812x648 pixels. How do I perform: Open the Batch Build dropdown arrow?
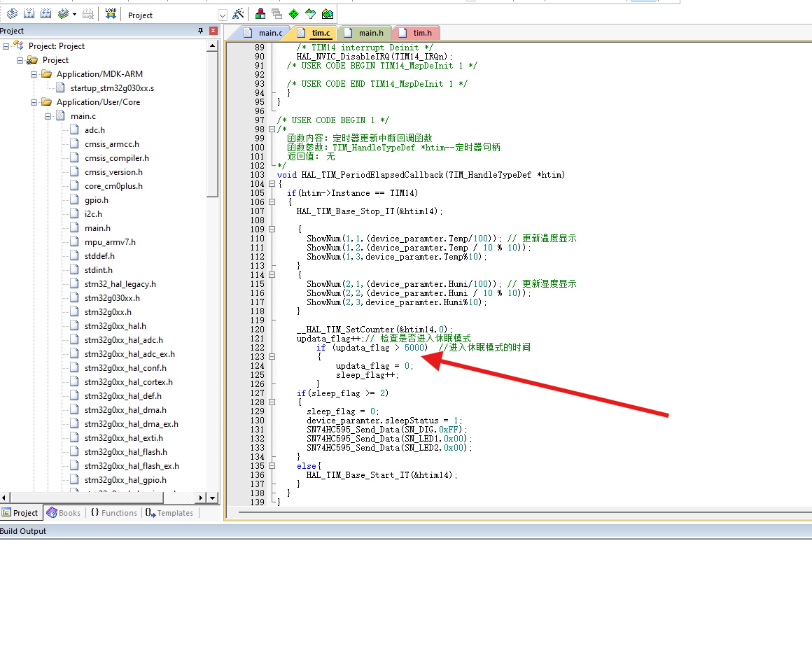click(75, 15)
